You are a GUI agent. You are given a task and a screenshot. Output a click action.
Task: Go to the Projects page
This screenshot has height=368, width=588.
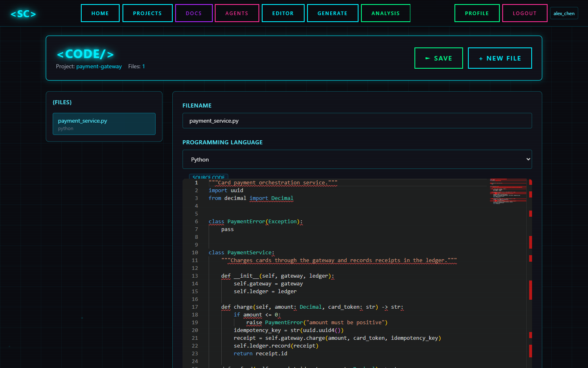tap(147, 13)
